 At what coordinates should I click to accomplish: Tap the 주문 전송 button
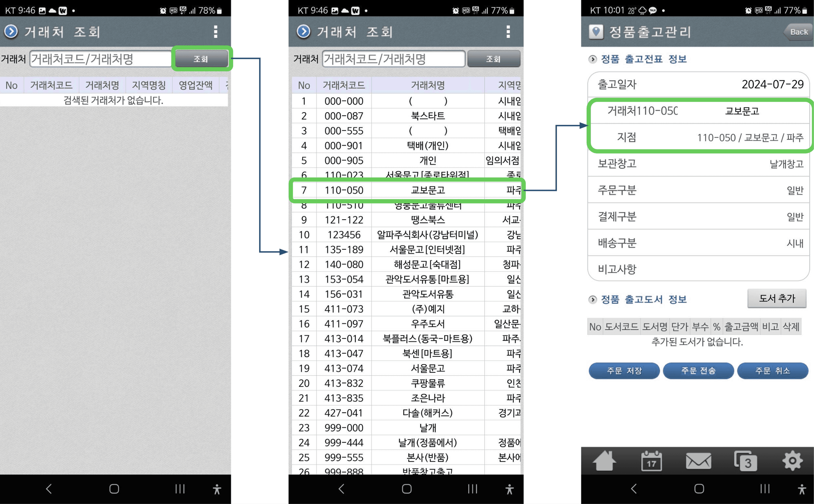click(698, 371)
